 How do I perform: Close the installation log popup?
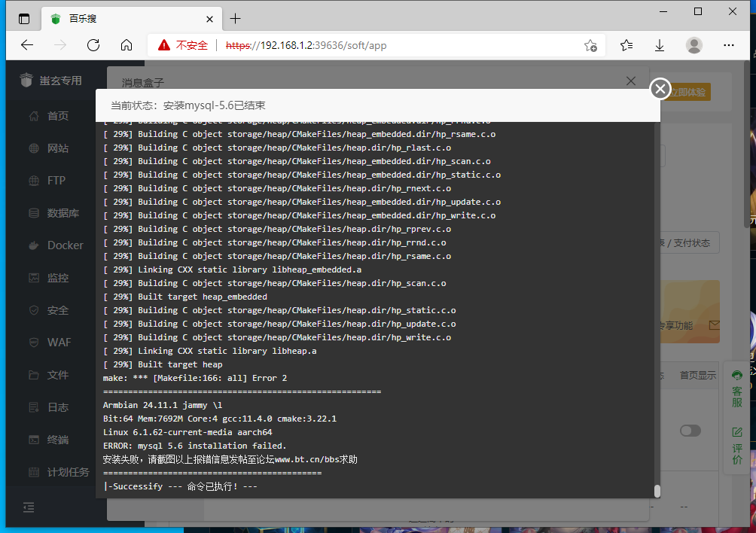(660, 89)
